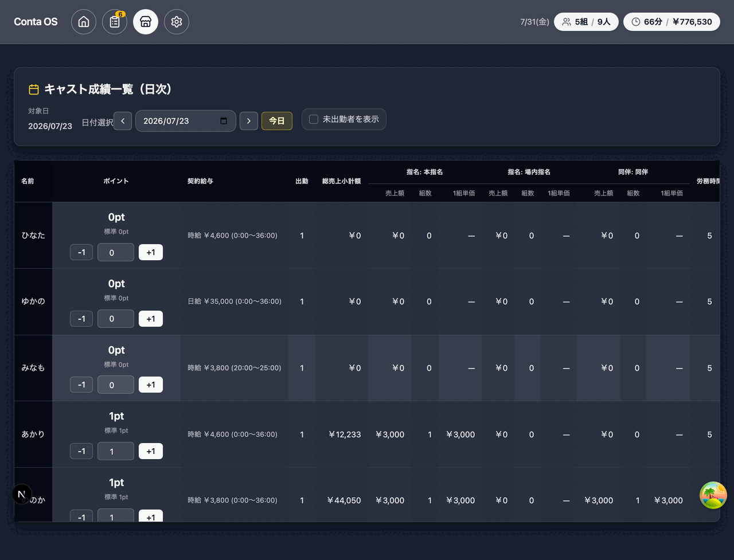Open the settings gear icon
Image resolution: width=734 pixels, height=560 pixels.
[177, 22]
